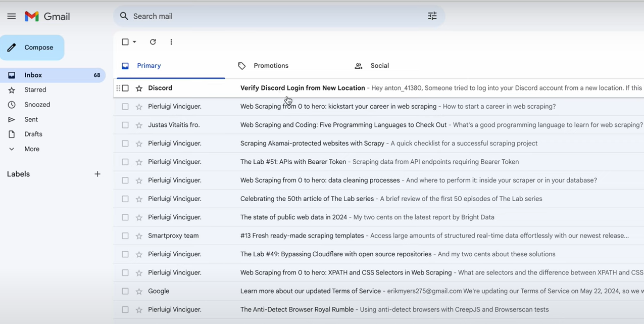
Task: Check the Akamai-protected websites email checkbox
Action: (125, 144)
